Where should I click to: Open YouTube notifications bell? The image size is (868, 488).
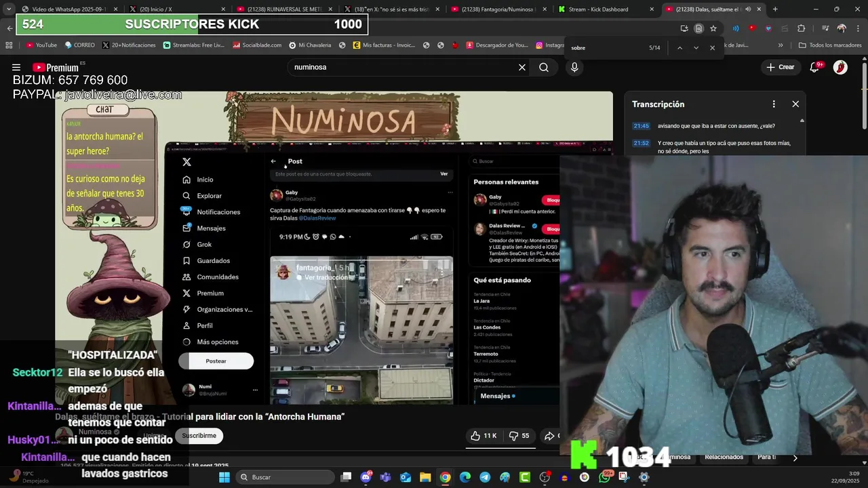[x=815, y=67]
